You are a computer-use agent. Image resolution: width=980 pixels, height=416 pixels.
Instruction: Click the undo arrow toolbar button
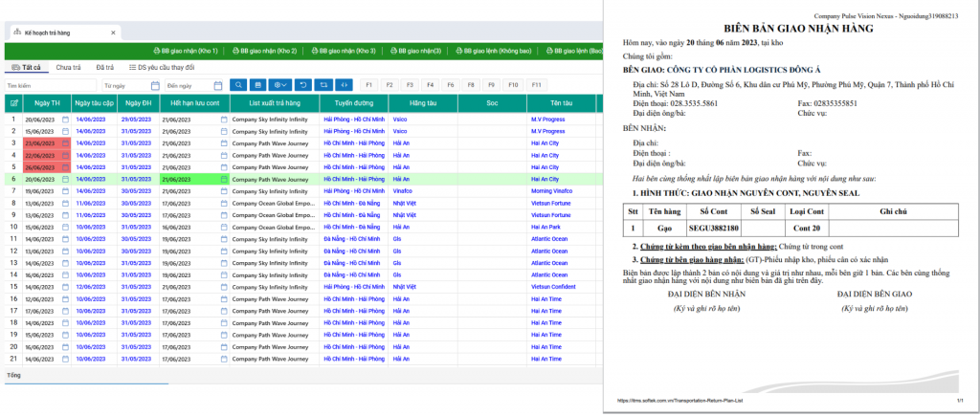[x=303, y=85]
